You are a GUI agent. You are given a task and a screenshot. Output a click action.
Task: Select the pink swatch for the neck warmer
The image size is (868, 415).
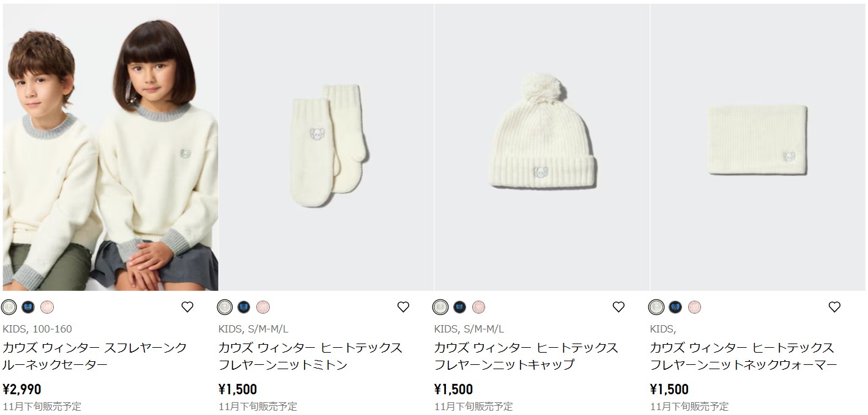[694, 307]
